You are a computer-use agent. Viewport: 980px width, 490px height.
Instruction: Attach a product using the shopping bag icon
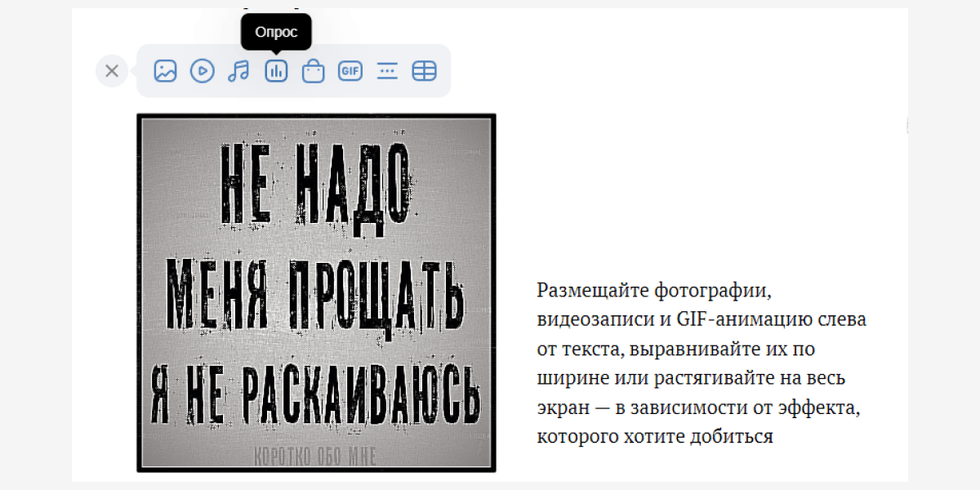[x=313, y=71]
